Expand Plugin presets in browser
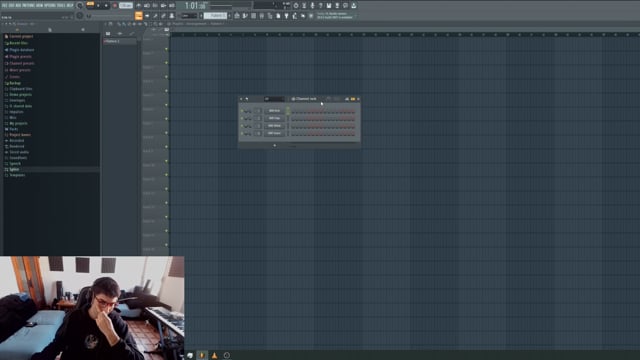This screenshot has height=360, width=640. [x=20, y=57]
